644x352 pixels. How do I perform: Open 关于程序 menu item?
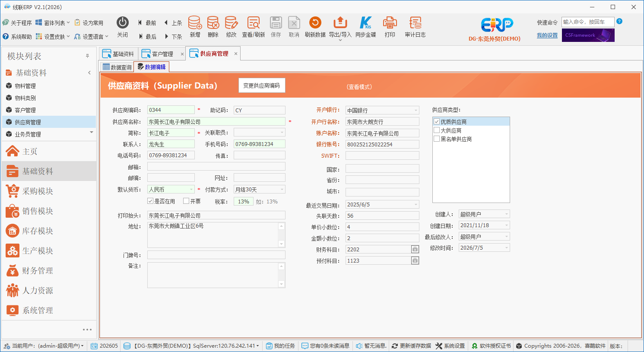tap(17, 22)
